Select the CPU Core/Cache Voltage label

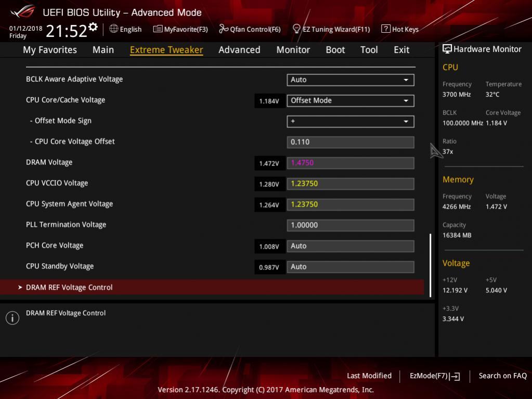pos(66,100)
